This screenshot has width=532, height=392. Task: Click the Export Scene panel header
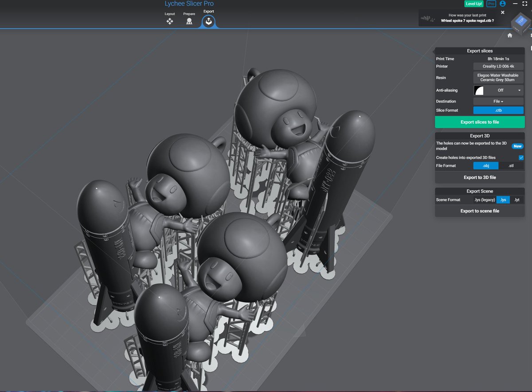480,191
